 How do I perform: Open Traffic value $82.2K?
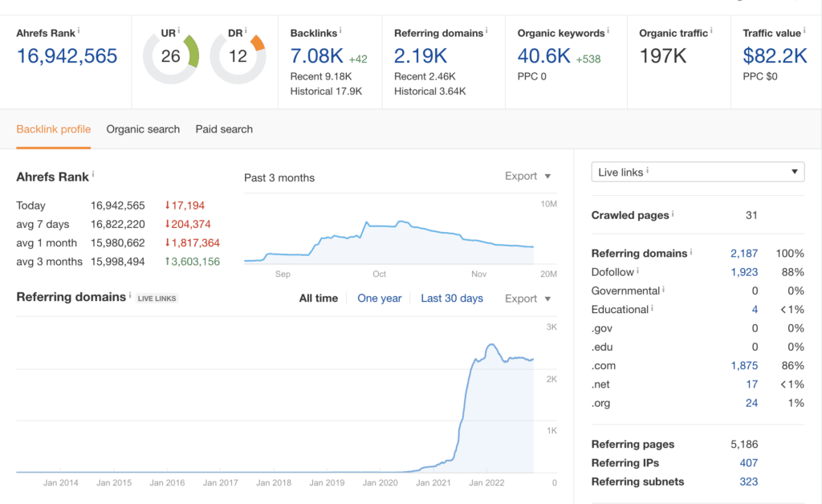775,56
